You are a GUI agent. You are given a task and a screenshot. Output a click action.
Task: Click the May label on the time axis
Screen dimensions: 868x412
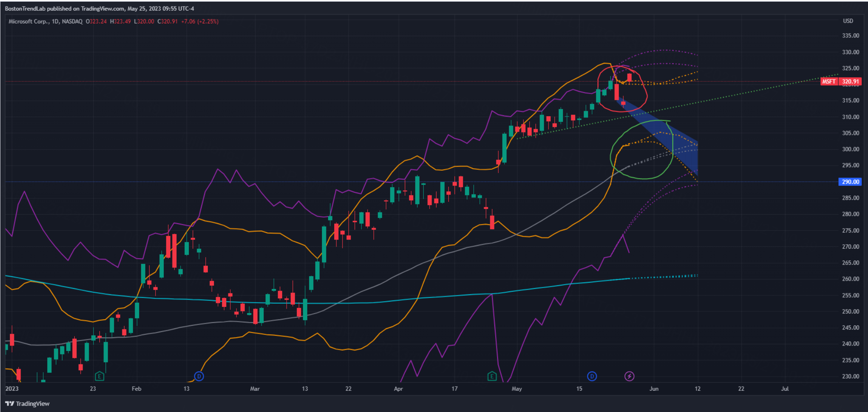click(517, 389)
